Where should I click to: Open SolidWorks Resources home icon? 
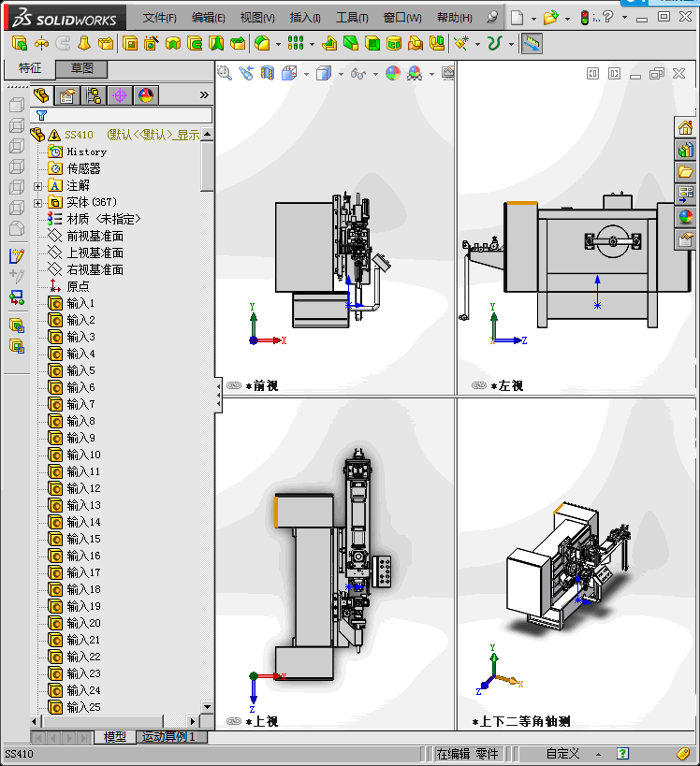pos(685,128)
